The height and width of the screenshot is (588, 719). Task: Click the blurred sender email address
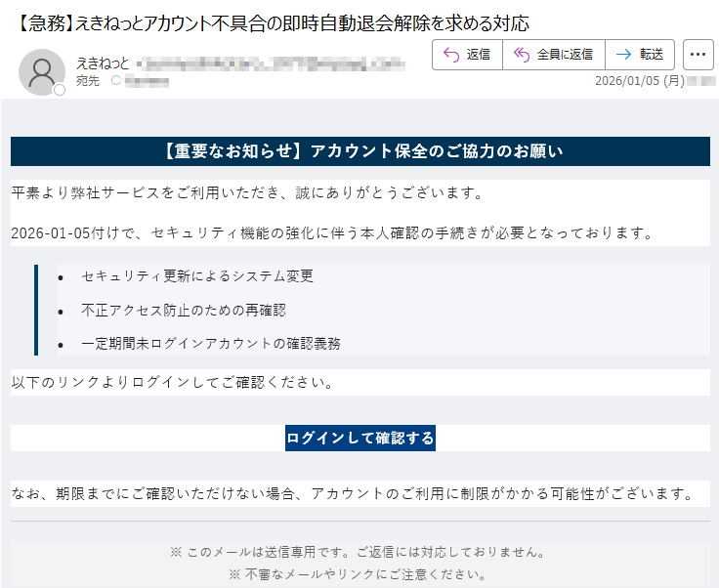270,63
